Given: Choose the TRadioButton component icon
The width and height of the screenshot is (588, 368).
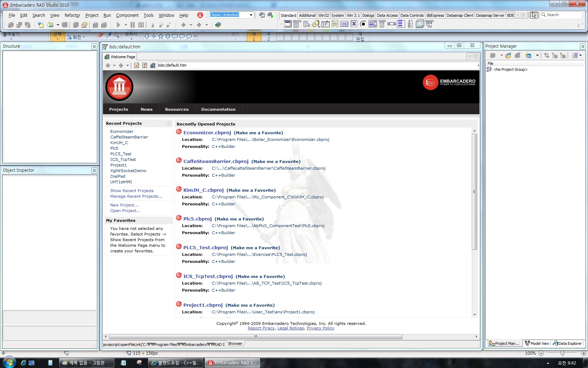Looking at the screenshot, I should pos(363,24).
